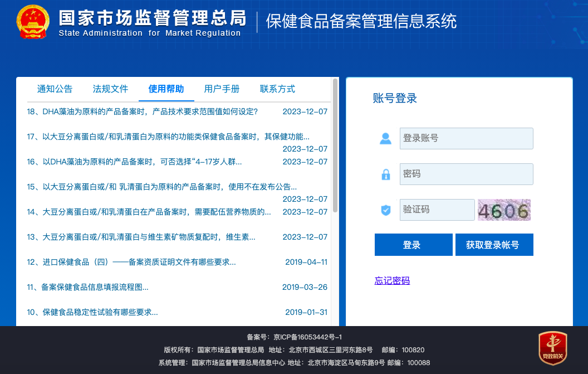Open the 忘记密码 link
Image resolution: width=588 pixels, height=374 pixels.
point(392,280)
